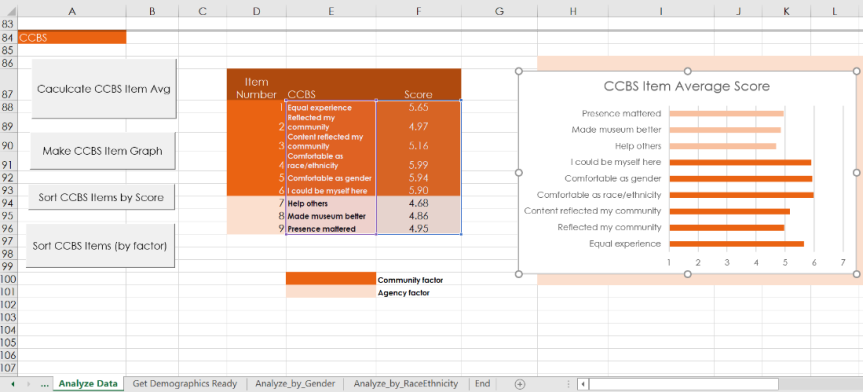The width and height of the screenshot is (863, 392).
Task: Click the horizontal scrollbar thumb
Action: coord(683,384)
